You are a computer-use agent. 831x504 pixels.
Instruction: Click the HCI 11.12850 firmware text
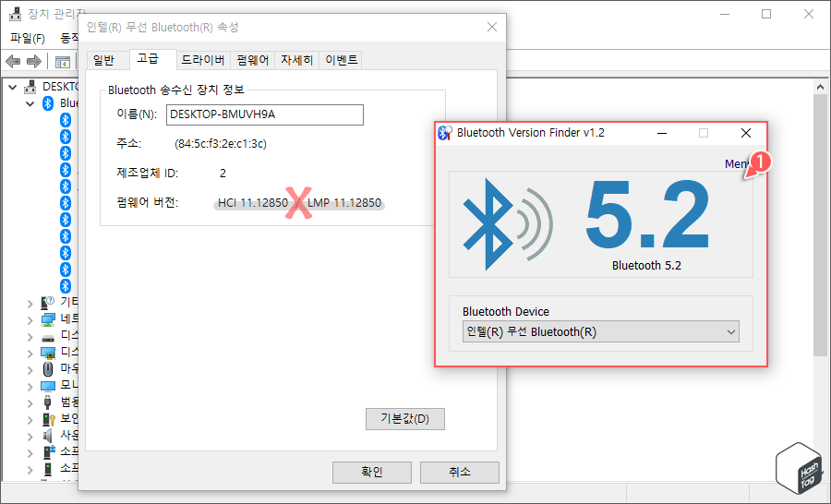click(x=253, y=203)
